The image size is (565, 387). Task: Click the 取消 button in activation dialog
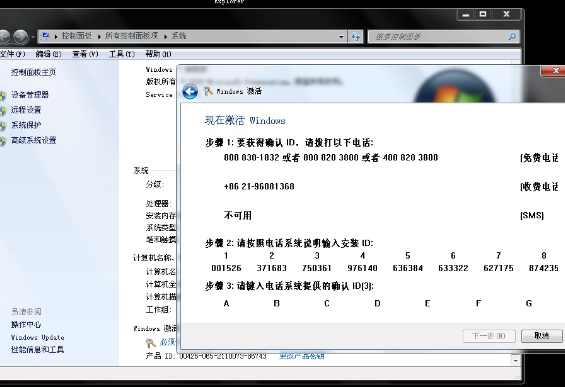click(x=542, y=336)
